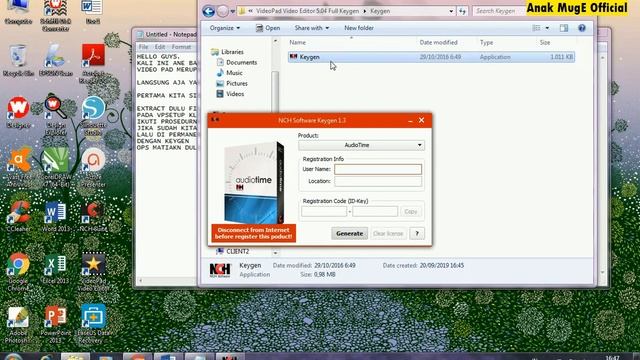Click the first Registration Code box
The height and width of the screenshot is (360, 640).
coord(324,211)
